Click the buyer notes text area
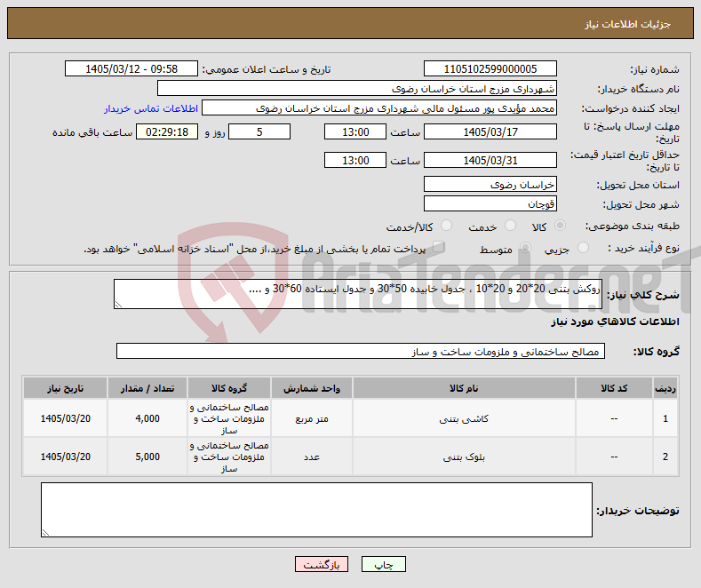This screenshot has width=701, height=588. pyautogui.click(x=316, y=510)
